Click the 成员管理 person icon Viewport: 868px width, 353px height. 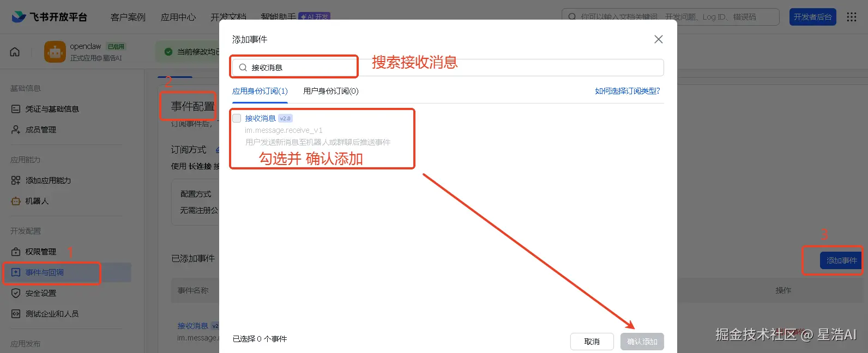(16, 130)
